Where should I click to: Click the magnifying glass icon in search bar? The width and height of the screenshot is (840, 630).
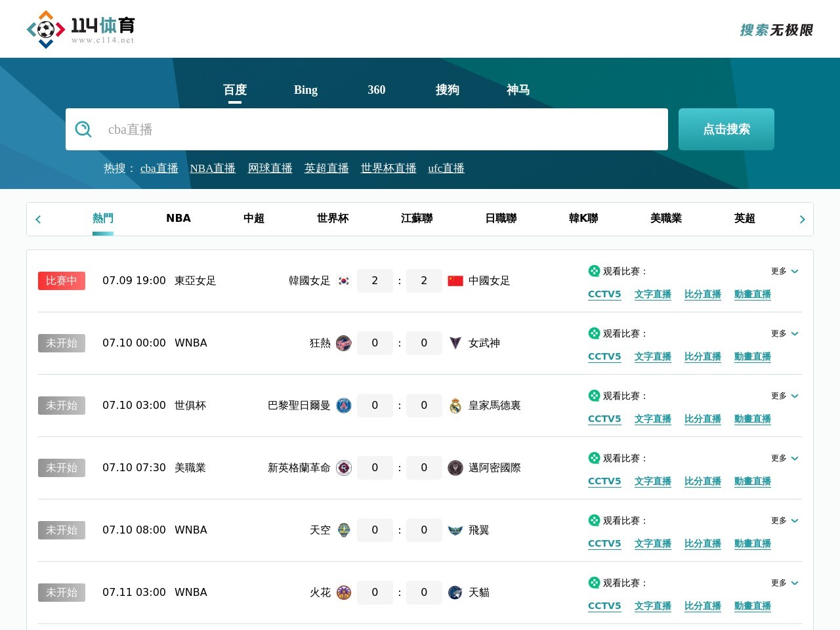point(83,129)
